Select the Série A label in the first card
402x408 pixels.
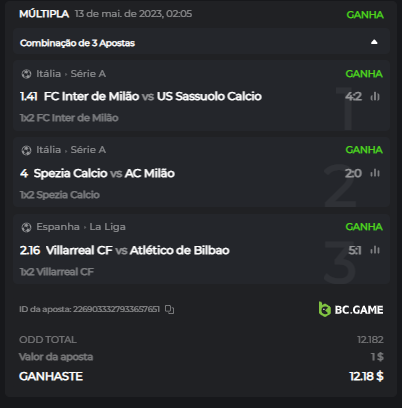[x=88, y=74]
